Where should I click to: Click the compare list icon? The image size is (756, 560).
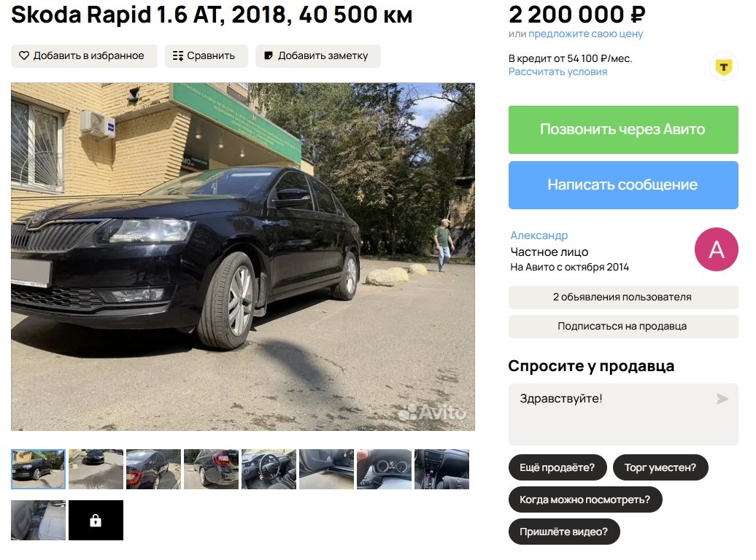[178, 56]
